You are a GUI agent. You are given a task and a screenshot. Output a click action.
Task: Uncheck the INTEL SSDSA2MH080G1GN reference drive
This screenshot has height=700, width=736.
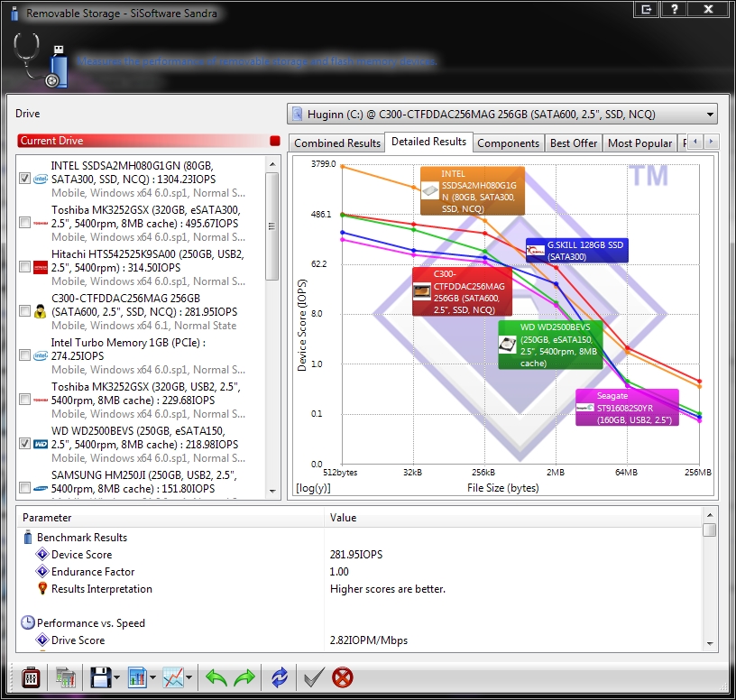pos(25,179)
